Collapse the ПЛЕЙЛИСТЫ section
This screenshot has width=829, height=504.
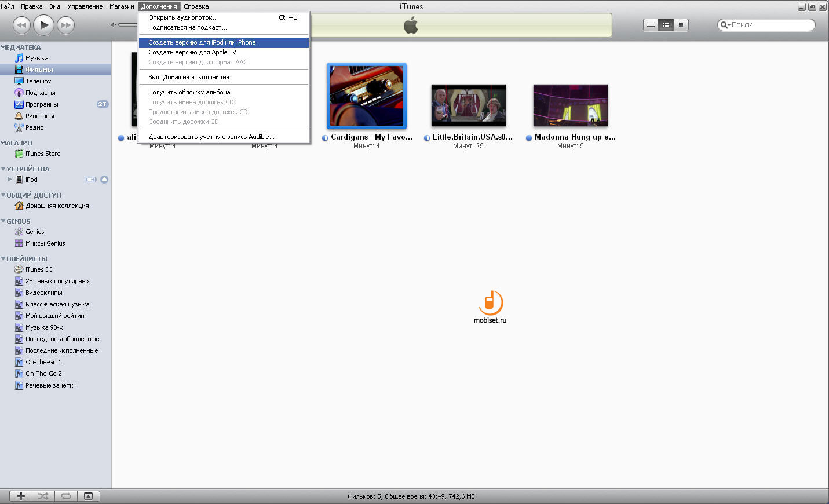pos(3,259)
